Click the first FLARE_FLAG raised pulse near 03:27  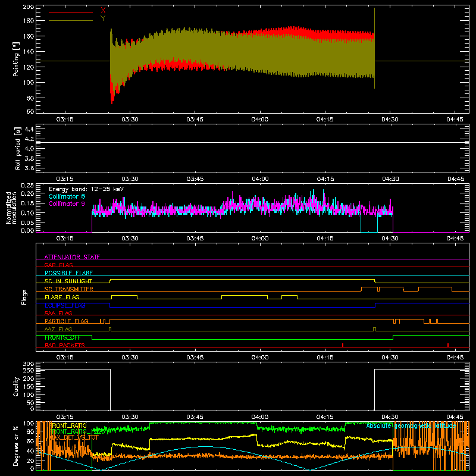124,297
